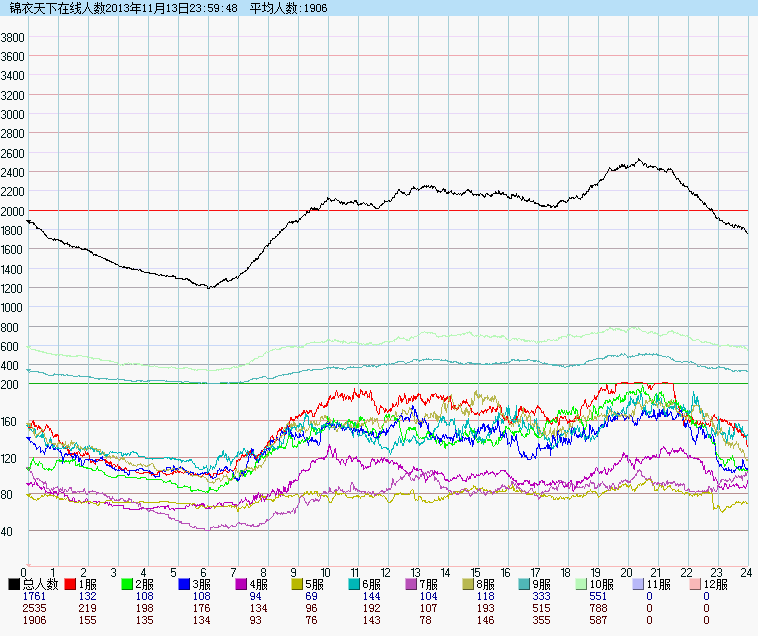Click the black 总人数 legend color box
The height and width of the screenshot is (636, 758).
click(x=14, y=584)
